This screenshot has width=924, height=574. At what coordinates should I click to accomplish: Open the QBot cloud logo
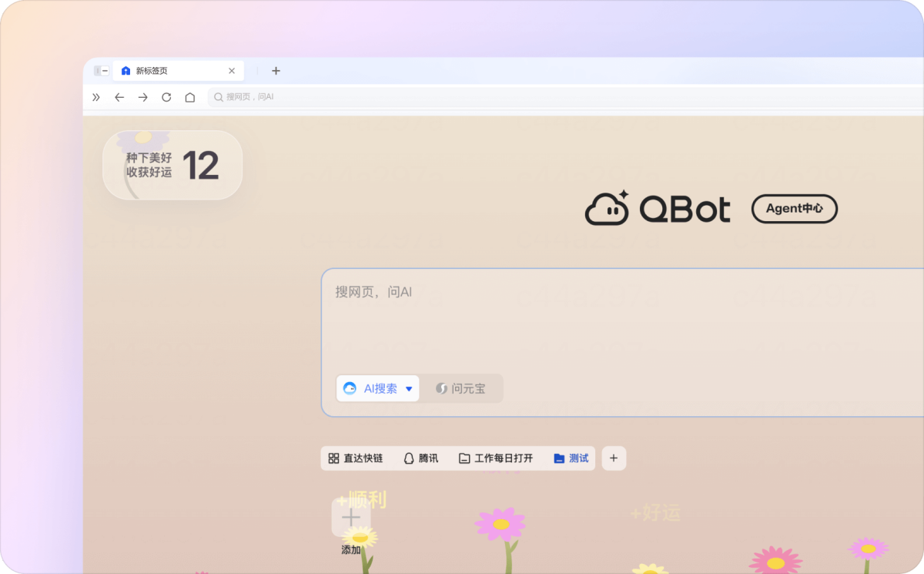point(608,207)
